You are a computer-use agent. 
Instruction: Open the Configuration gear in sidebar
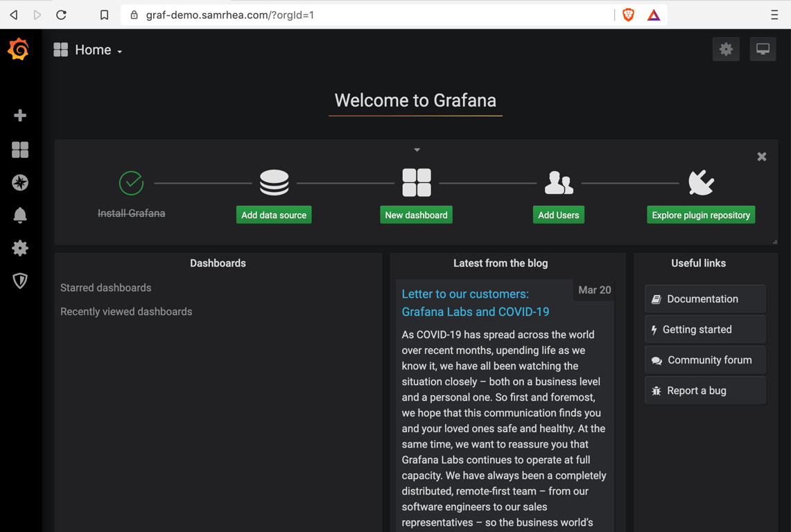(x=20, y=248)
